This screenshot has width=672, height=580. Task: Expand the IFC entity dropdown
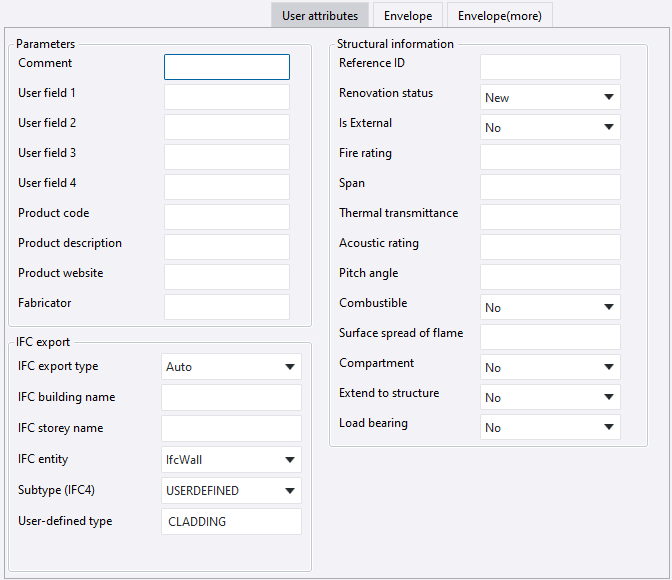coord(231,460)
